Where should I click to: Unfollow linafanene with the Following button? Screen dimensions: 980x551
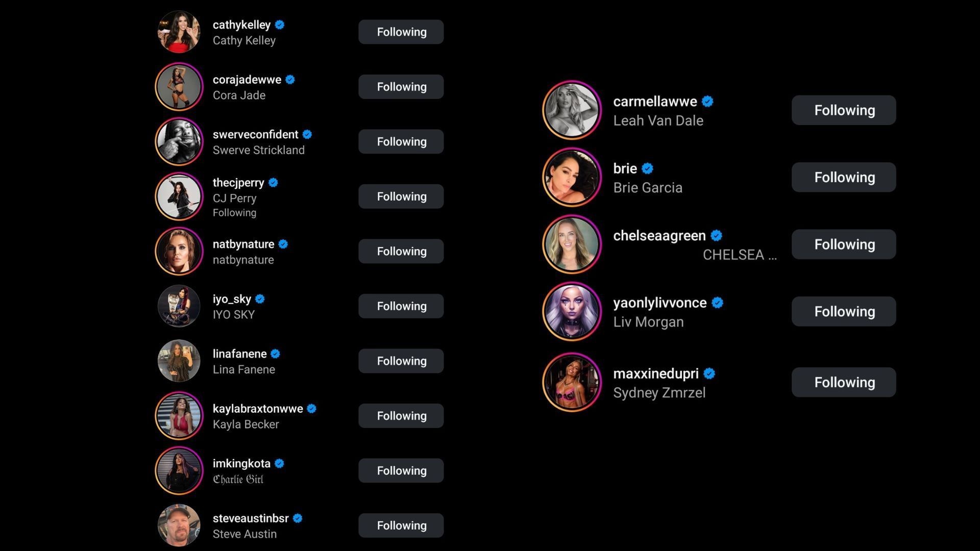pyautogui.click(x=401, y=361)
